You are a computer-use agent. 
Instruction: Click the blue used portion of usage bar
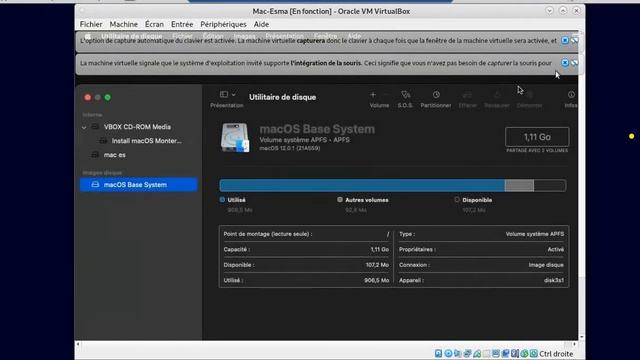362,185
